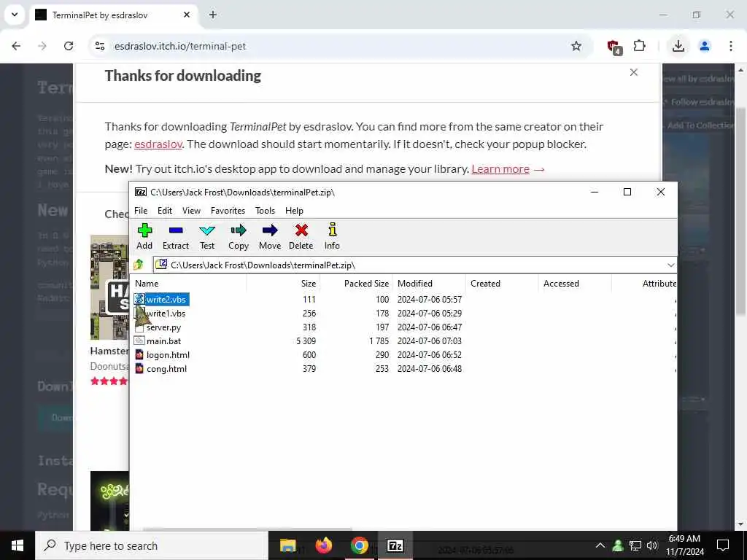Go back in browser history
The height and width of the screenshot is (560, 747).
tap(16, 46)
